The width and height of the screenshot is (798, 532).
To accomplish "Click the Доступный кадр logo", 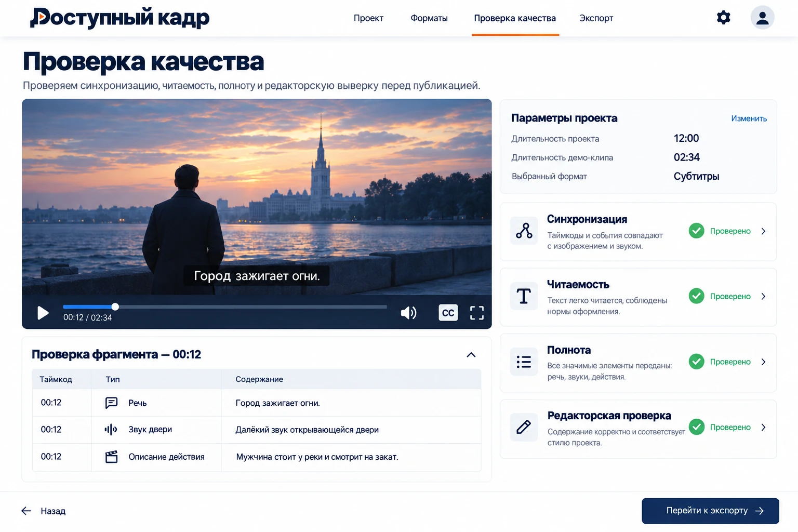I will pos(120,18).
